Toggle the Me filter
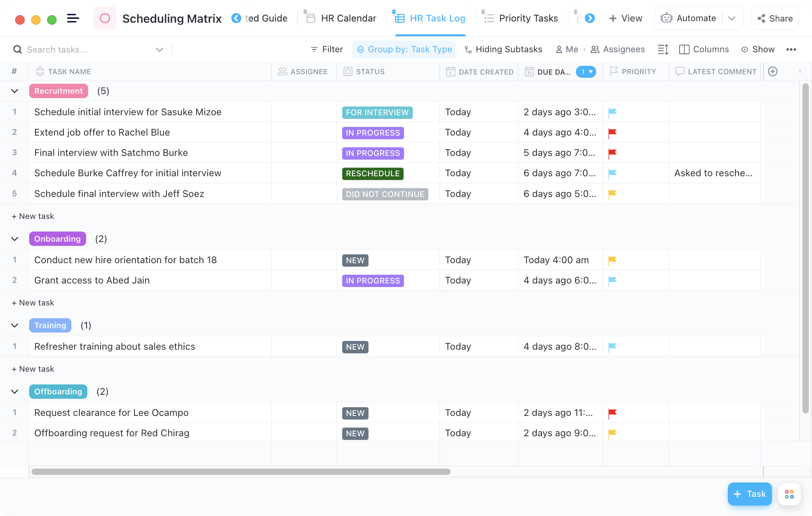 pos(567,49)
